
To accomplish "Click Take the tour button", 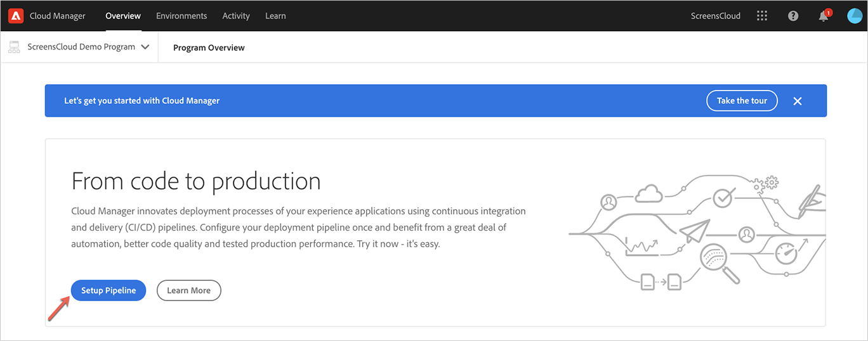I will click(742, 101).
